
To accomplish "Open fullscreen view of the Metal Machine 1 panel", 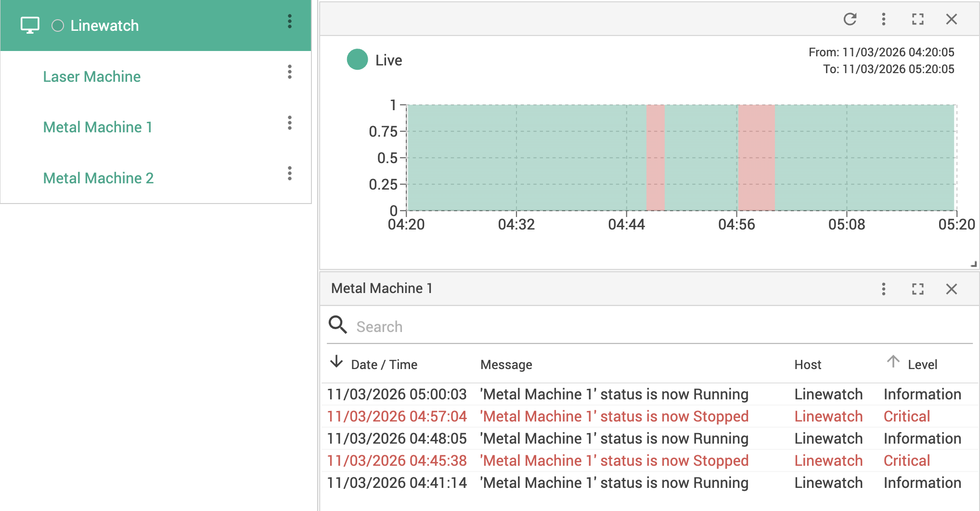I will (917, 289).
